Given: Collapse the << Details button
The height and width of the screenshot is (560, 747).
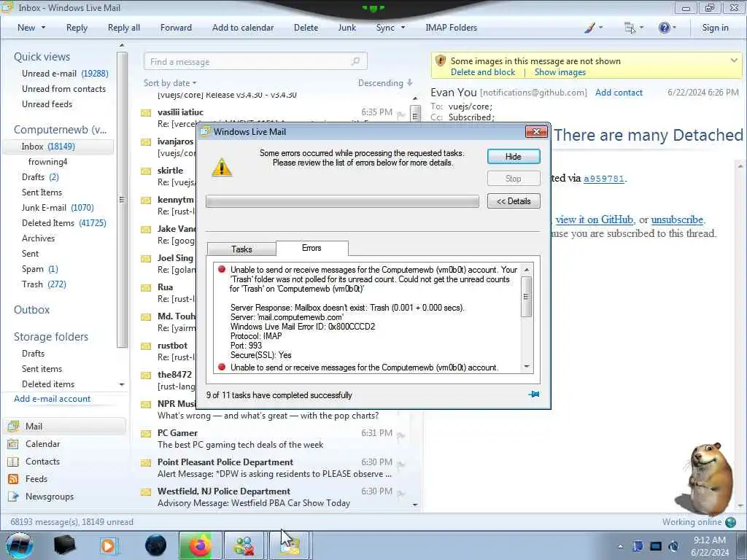Looking at the screenshot, I should coord(514,201).
